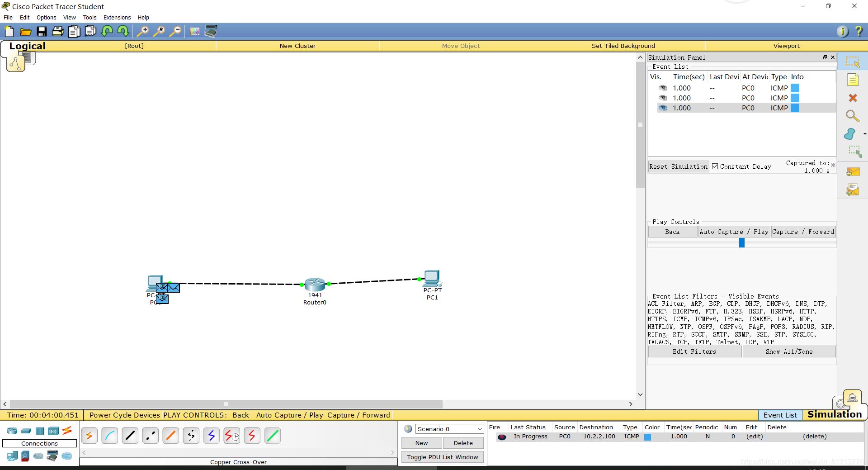Select the Resize Shape tool
The width and height of the screenshot is (868, 470).
coord(854,152)
